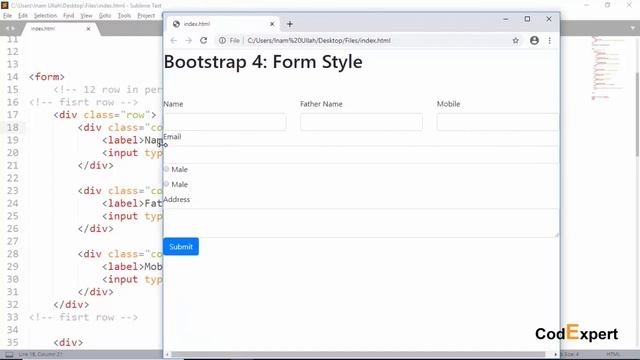The height and width of the screenshot is (360, 640).
Task: Click the Bootstrap 4: Form Style heading
Action: point(263,62)
